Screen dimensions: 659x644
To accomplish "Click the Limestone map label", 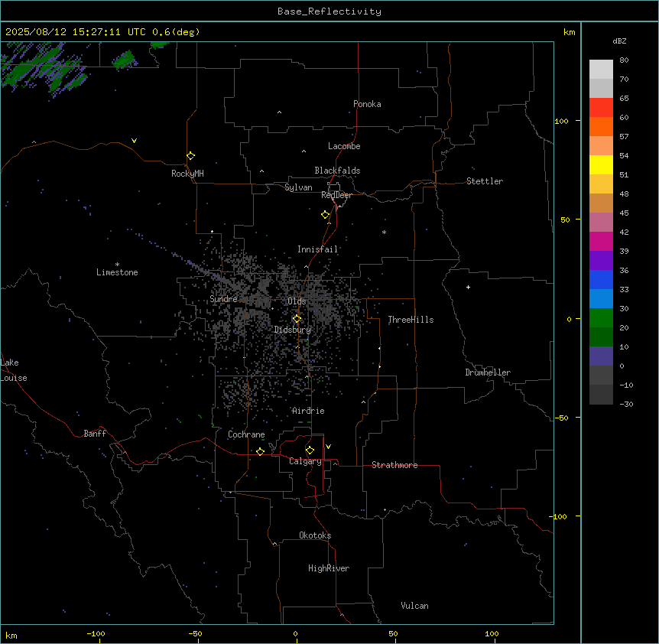I will [x=117, y=272].
